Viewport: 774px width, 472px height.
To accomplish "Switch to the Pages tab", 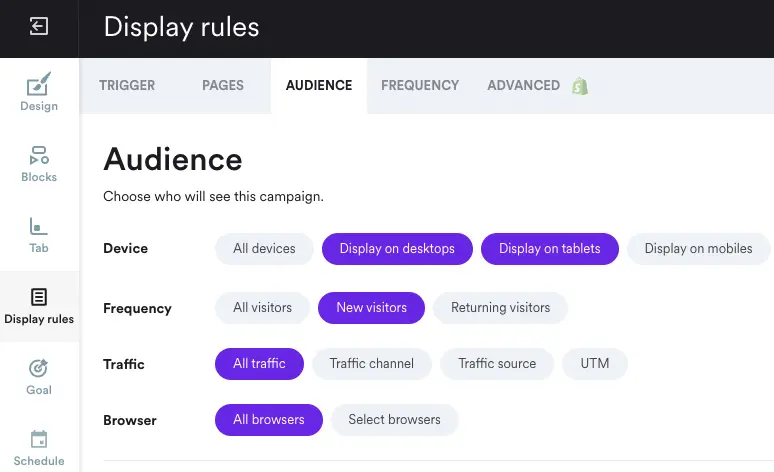I will pos(223,86).
